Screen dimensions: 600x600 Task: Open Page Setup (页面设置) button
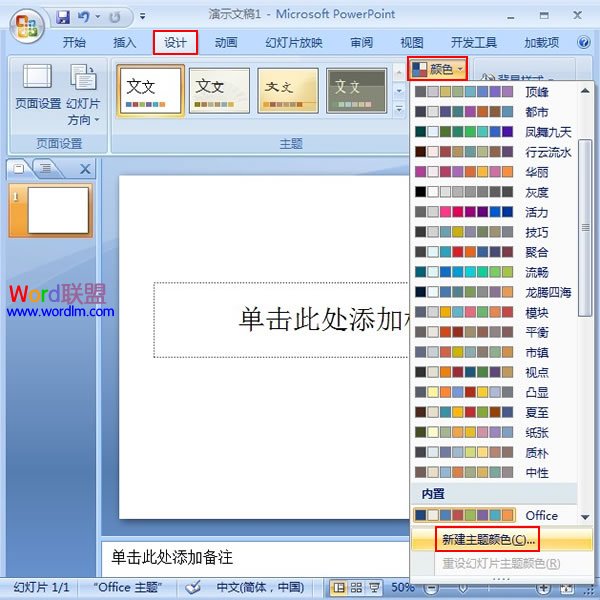38,86
